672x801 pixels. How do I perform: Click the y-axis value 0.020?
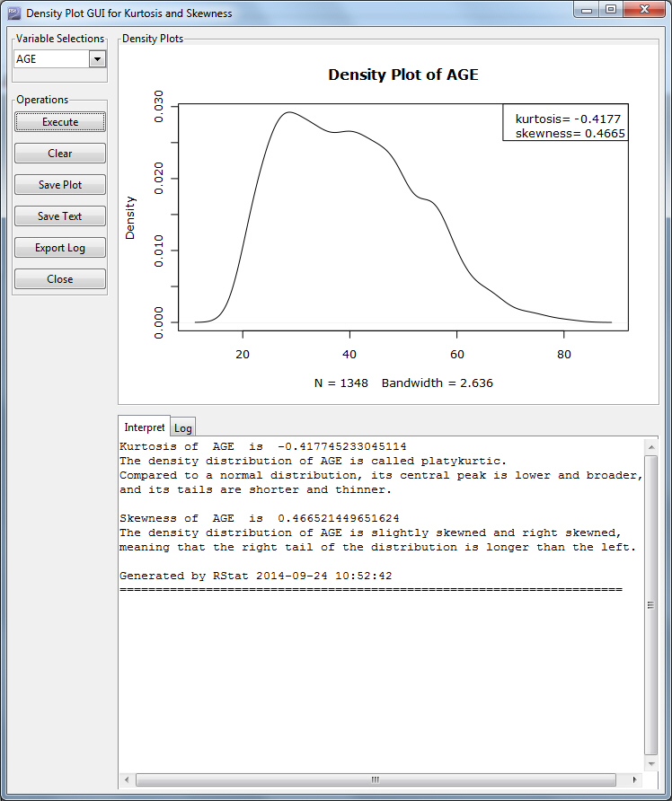158,179
